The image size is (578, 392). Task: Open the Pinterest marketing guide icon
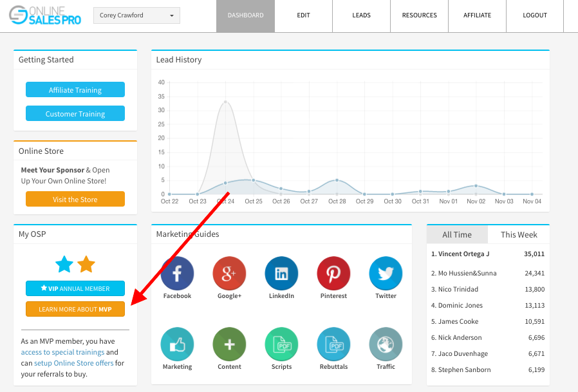(333, 274)
